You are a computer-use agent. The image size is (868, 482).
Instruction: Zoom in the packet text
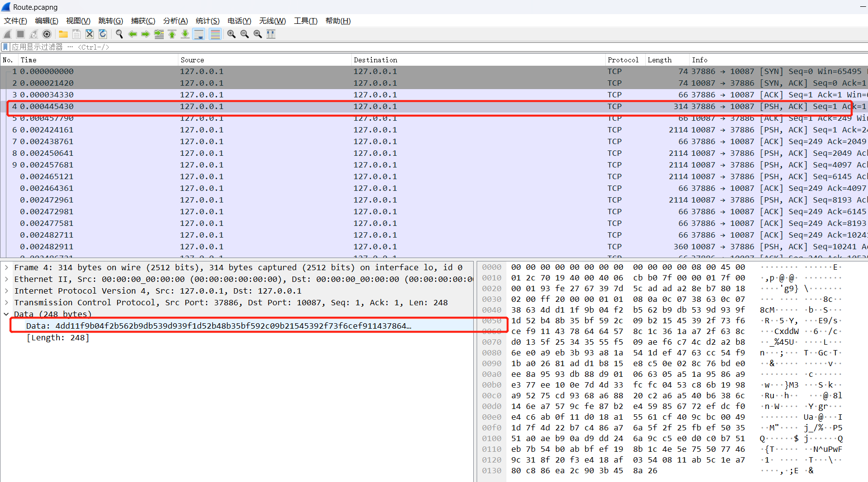tap(231, 34)
